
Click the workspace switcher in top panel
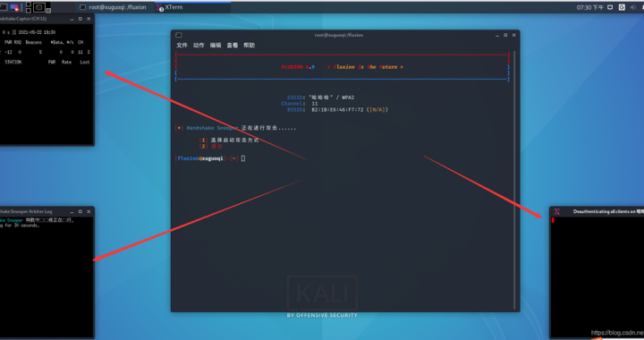pos(38,7)
